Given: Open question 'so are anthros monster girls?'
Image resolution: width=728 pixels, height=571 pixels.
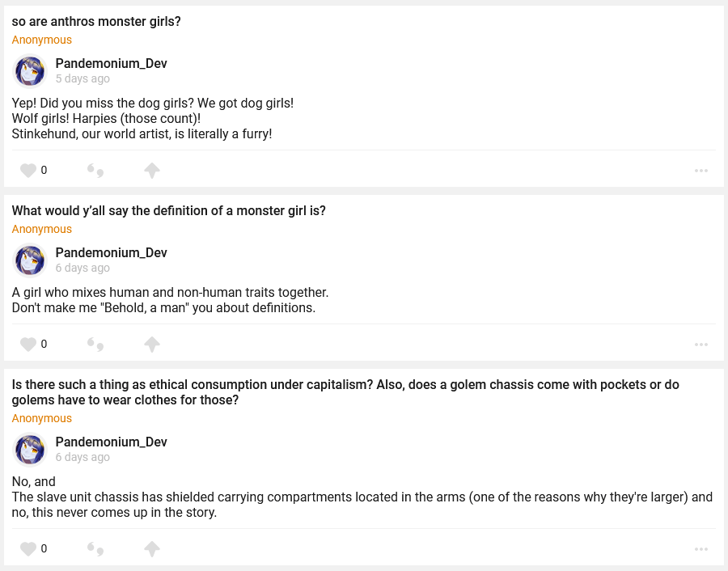Looking at the screenshot, I should pyautogui.click(x=96, y=22).
